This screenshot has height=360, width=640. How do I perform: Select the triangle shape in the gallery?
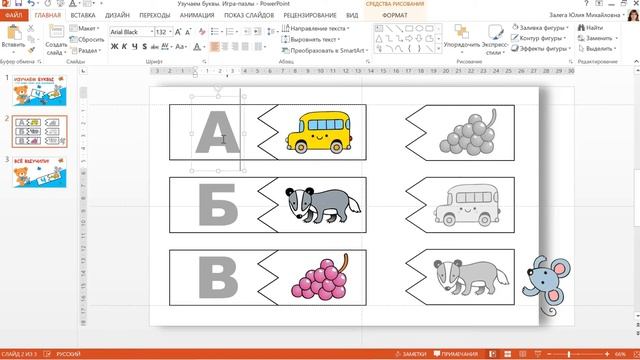[x=379, y=39]
